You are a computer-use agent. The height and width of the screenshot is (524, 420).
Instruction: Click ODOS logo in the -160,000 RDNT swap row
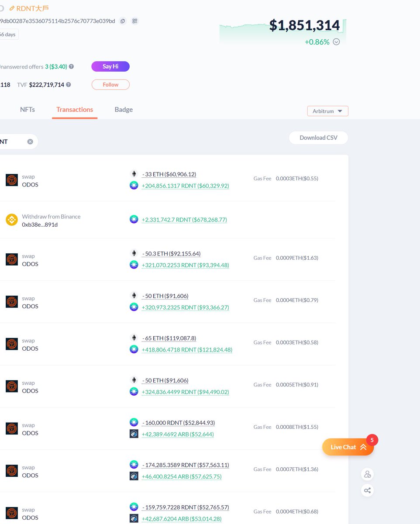coord(12,428)
